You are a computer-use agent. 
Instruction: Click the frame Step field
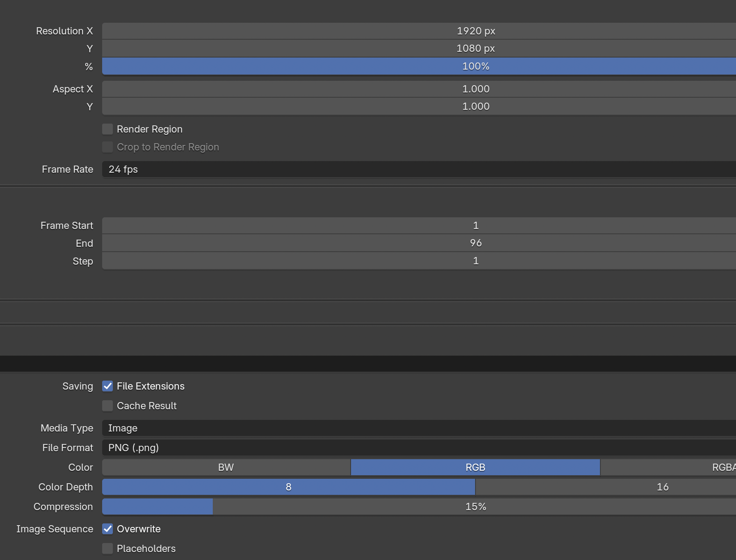tap(419, 261)
